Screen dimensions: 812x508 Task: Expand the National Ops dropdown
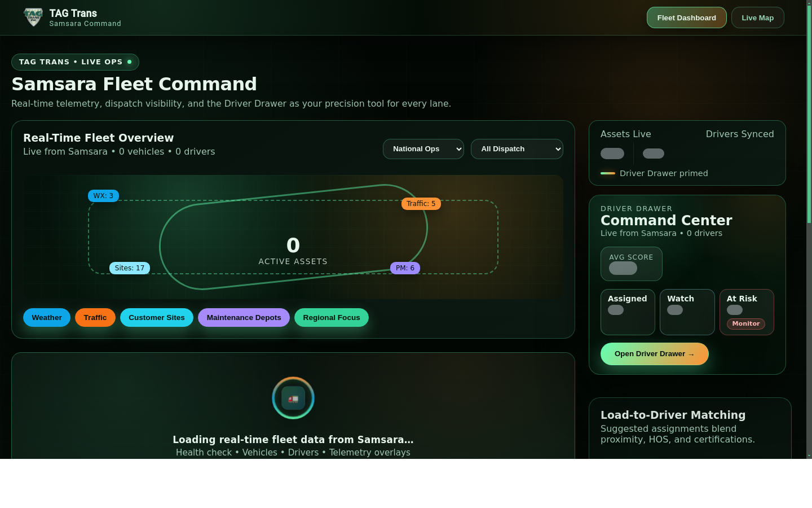coord(423,149)
